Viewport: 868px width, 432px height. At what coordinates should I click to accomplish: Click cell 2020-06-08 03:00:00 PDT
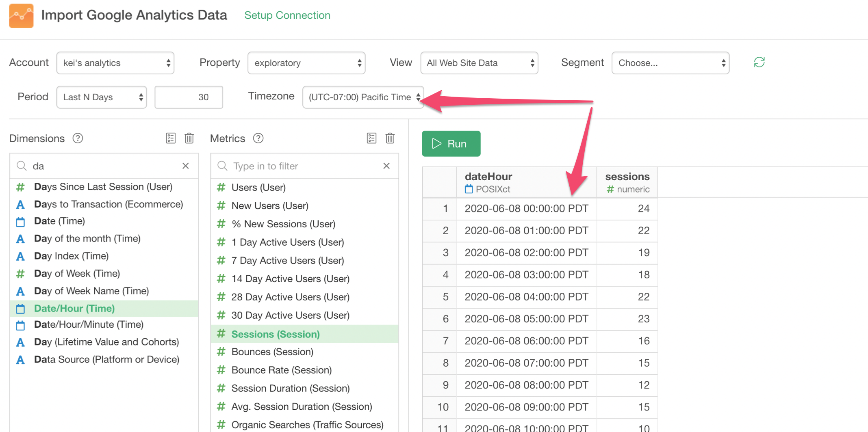click(x=526, y=275)
